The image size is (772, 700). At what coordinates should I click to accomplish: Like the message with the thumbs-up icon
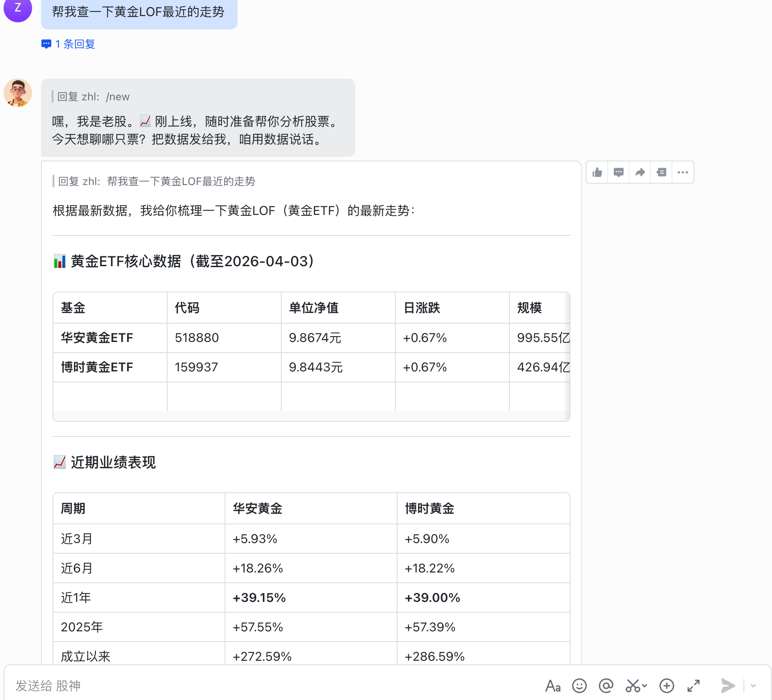(x=597, y=173)
